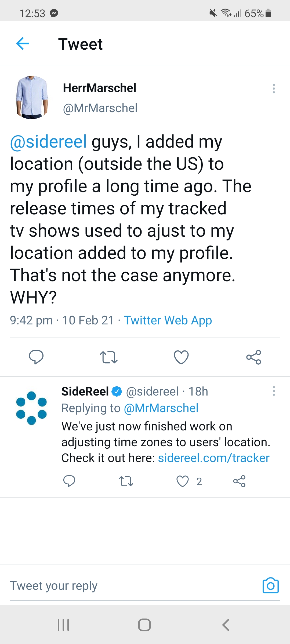290x644 pixels.
Task: Open the @sidereel mention in the tweet
Action: (x=48, y=142)
